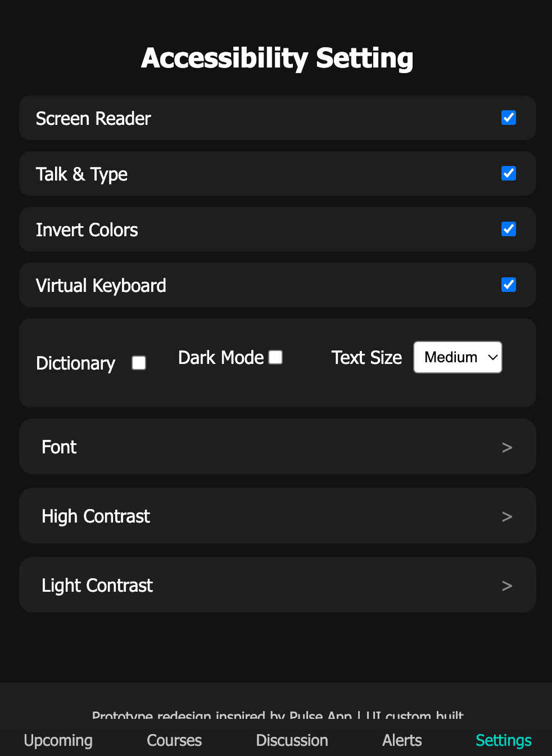Check the Dark Mode box

pos(275,357)
